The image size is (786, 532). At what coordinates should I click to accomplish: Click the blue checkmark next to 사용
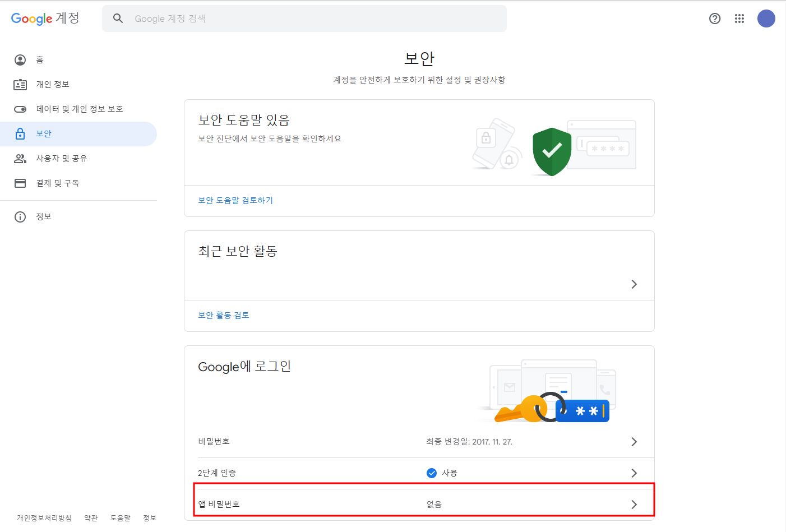(432, 473)
